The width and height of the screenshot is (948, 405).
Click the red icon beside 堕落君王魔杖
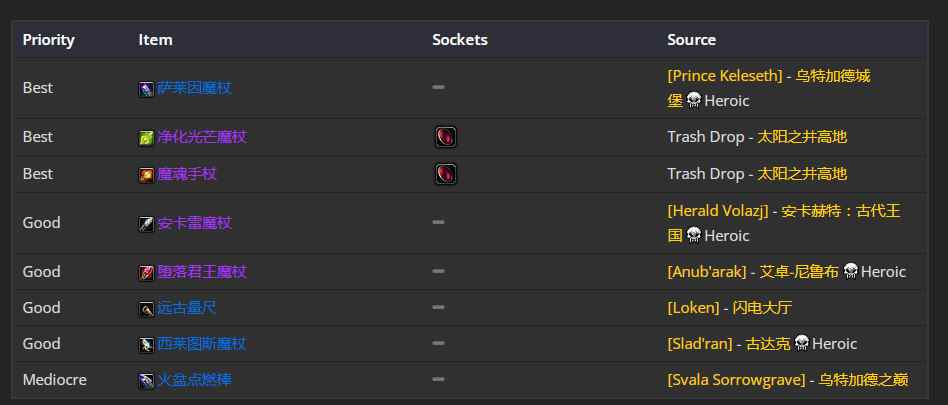(146, 273)
